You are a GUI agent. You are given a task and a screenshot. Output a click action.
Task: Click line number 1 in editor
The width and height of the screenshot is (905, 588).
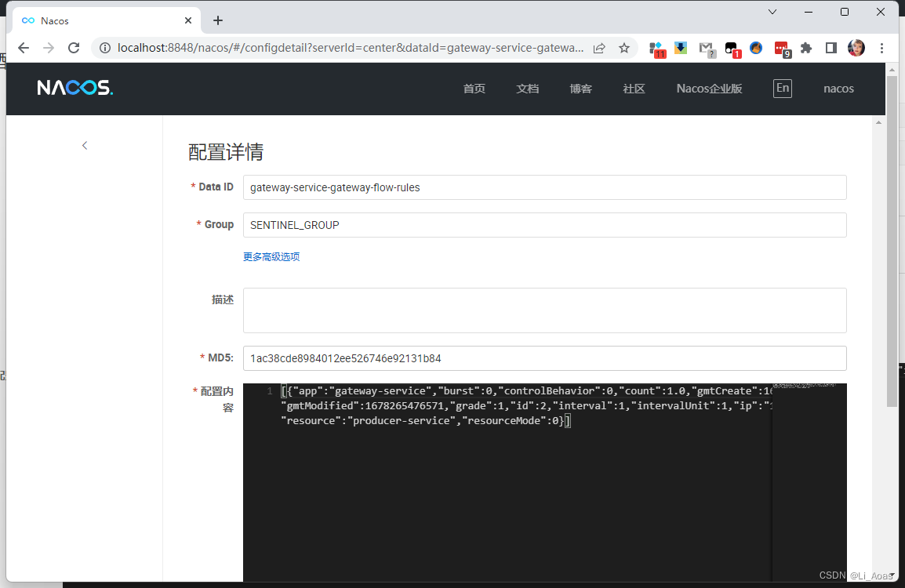[x=270, y=391]
